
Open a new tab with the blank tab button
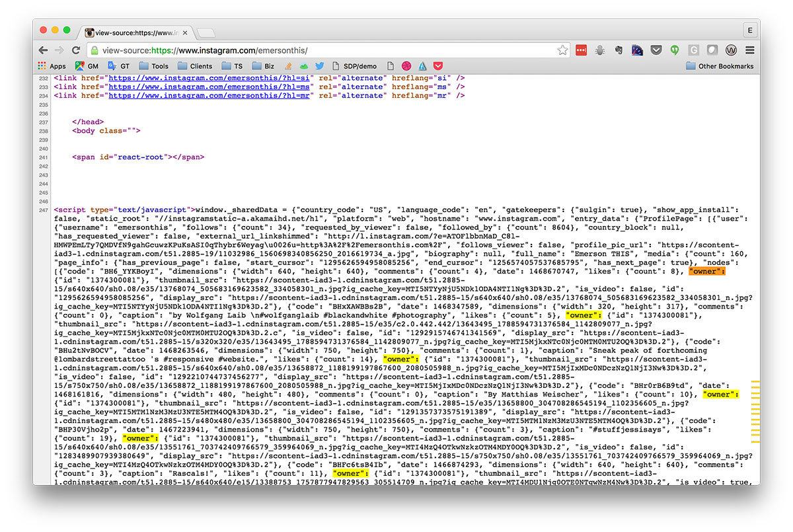click(206, 33)
